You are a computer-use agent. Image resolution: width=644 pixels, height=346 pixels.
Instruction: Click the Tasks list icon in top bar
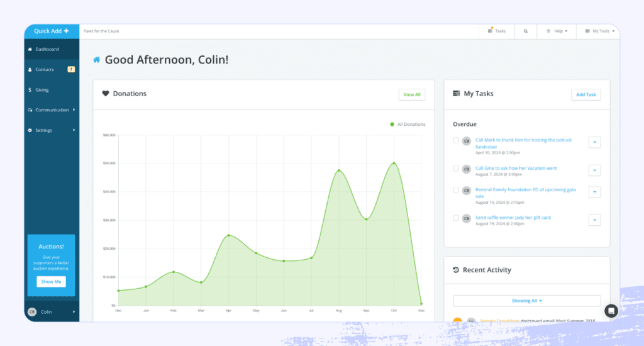(490, 31)
